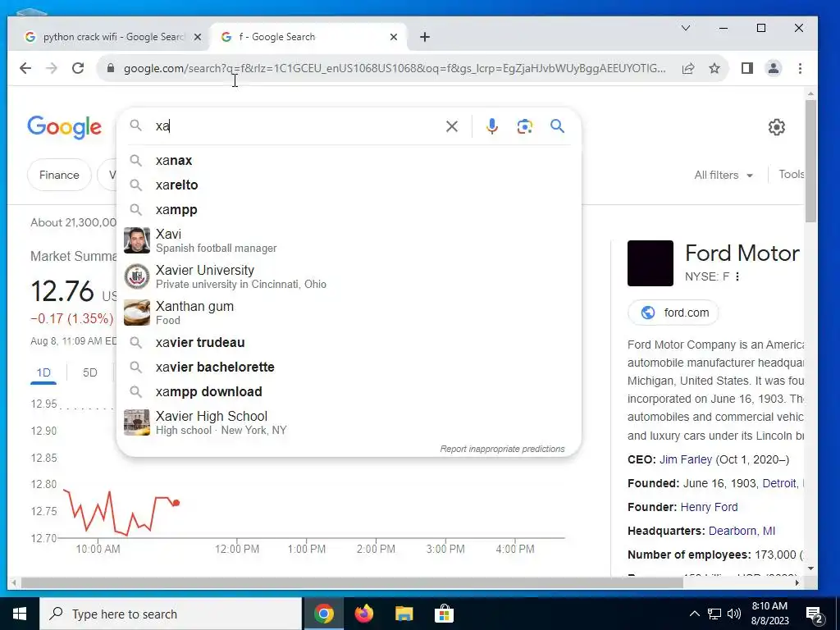Open Microsoft Store from taskbar
Image resolution: width=840 pixels, height=630 pixels.
point(444,614)
